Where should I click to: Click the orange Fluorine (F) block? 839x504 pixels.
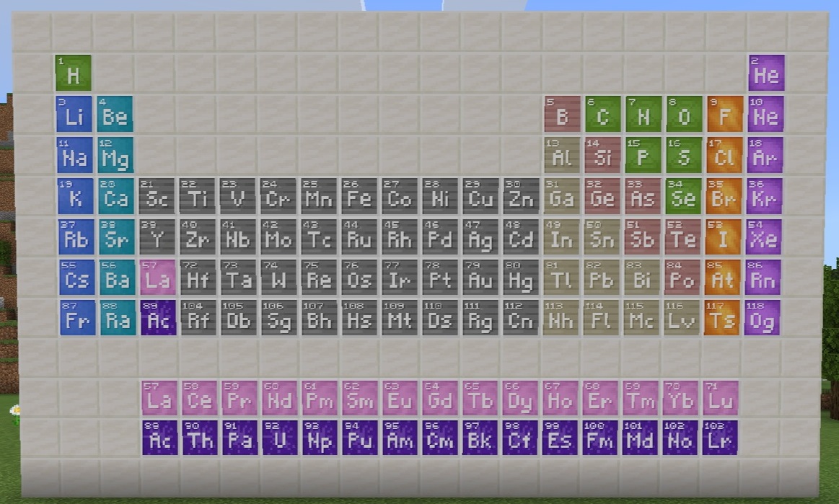pyautogui.click(x=725, y=114)
